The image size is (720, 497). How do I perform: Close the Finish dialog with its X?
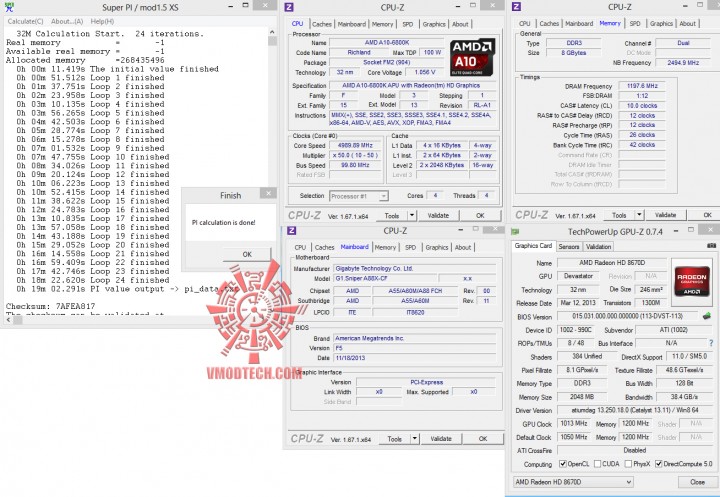[x=268, y=193]
